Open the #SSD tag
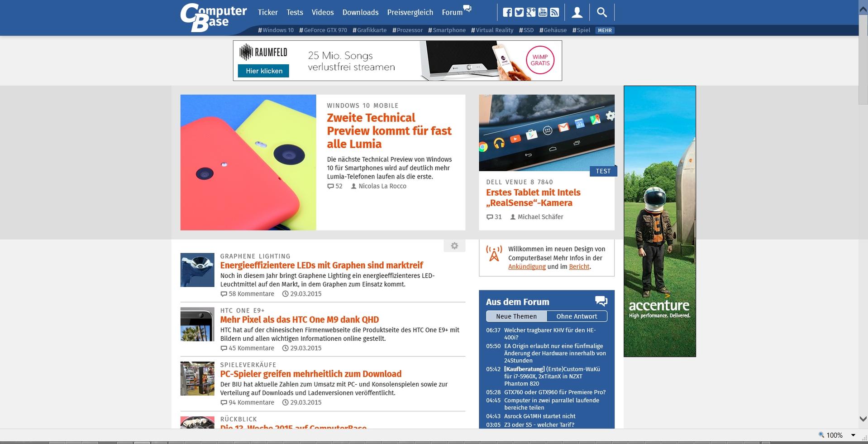Viewport: 868px width, 444px height. click(x=526, y=30)
